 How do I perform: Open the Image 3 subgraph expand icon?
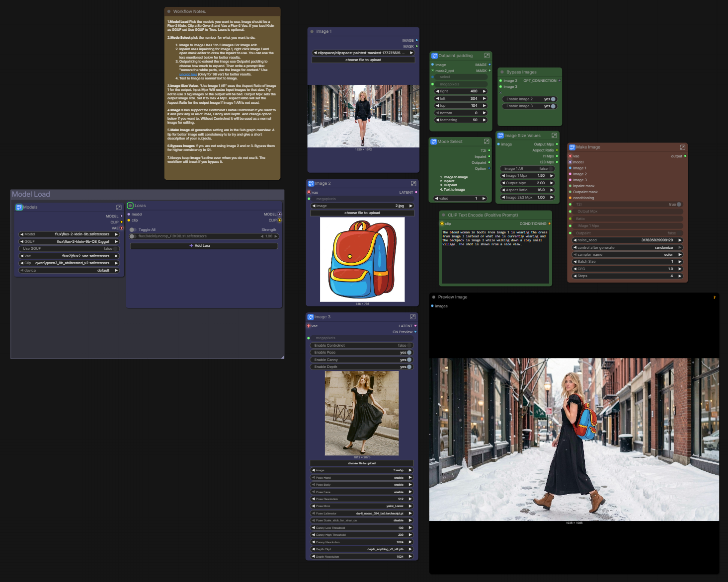point(412,317)
